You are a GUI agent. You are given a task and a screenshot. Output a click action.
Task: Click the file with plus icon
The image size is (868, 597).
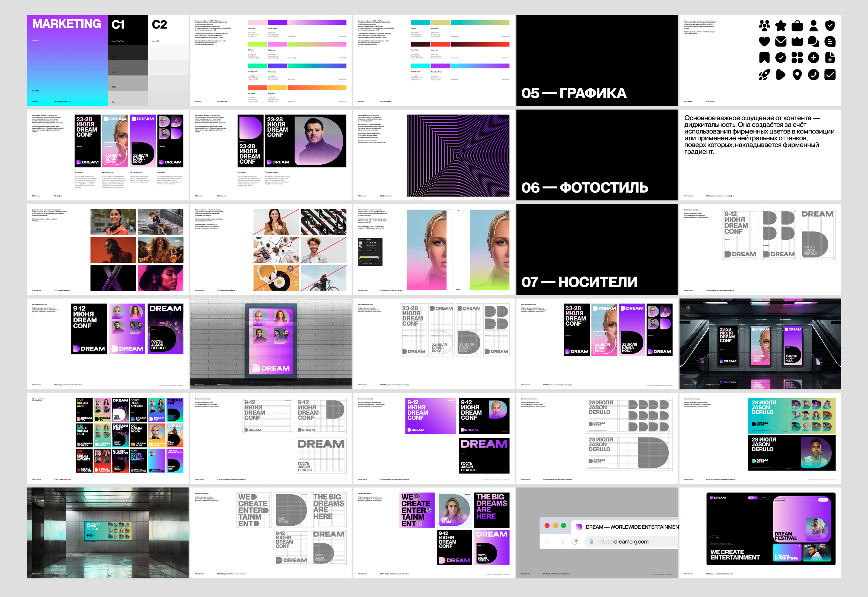[x=830, y=58]
